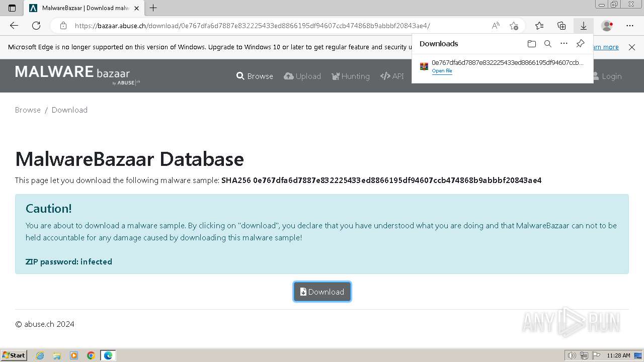Click the Login navigation item
Screen dimensions: 644x362
click(x=607, y=76)
